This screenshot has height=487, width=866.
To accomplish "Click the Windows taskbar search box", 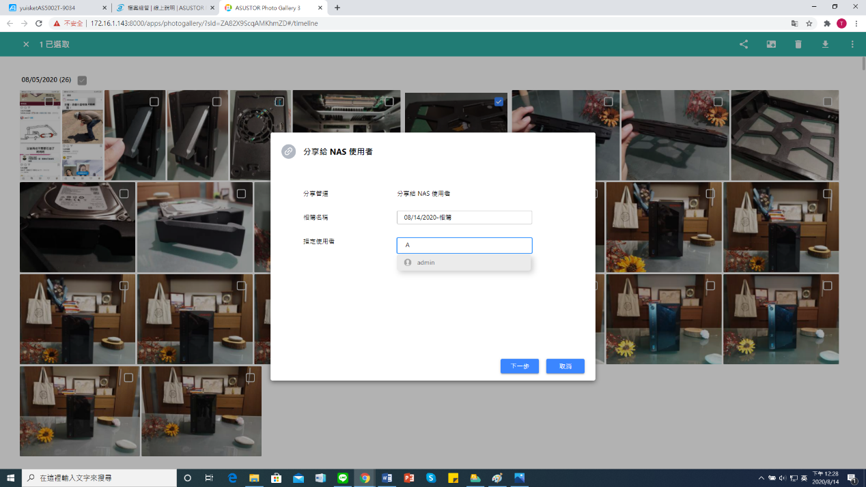I will click(99, 478).
